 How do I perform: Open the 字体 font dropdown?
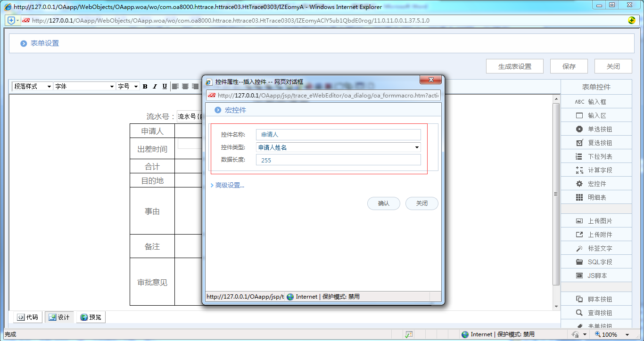83,86
